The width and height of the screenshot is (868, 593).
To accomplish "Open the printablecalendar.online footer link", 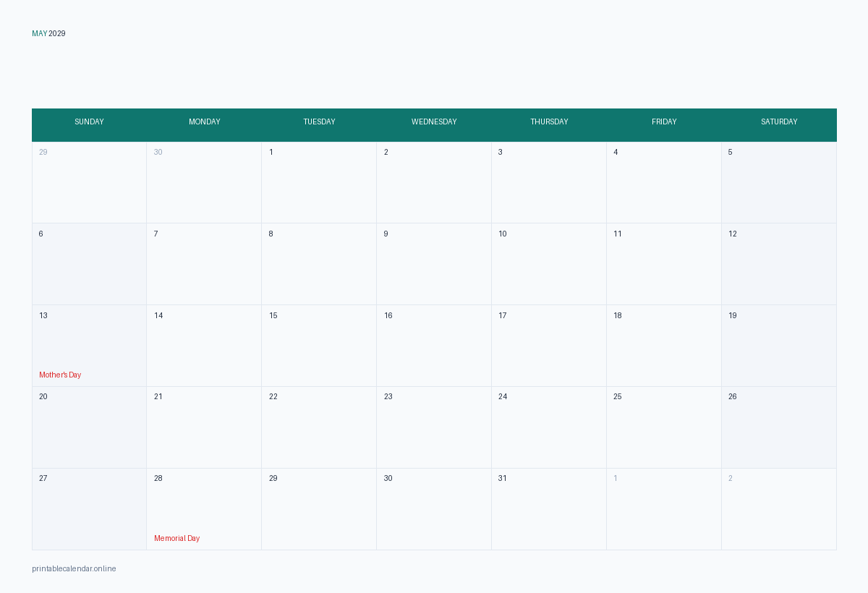I will pos(74,568).
